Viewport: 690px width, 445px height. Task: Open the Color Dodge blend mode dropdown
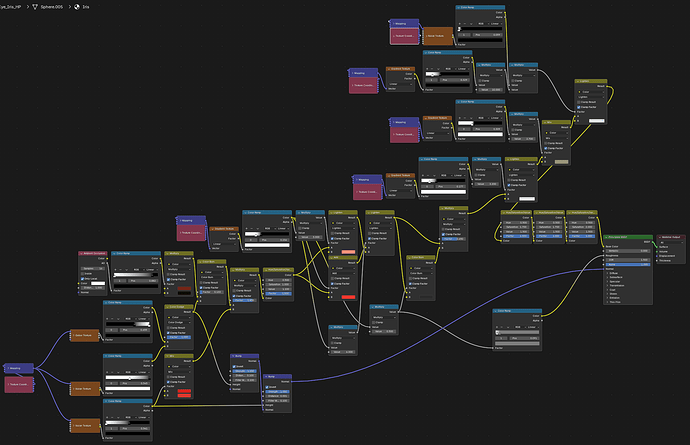(x=179, y=323)
